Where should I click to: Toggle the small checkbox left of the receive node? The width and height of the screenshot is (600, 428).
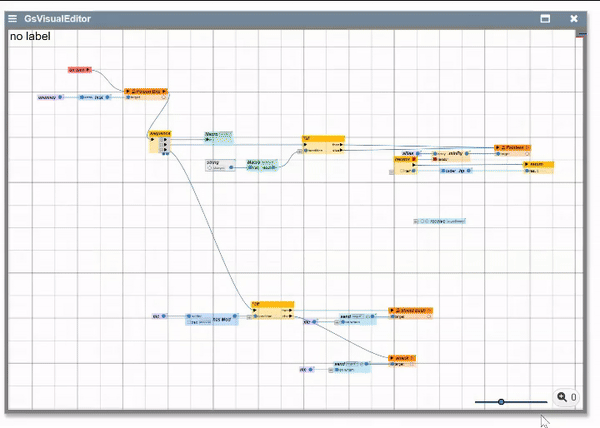390,172
